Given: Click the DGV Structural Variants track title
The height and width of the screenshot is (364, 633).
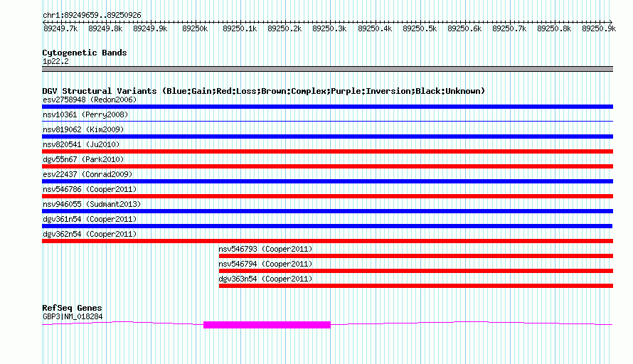Looking at the screenshot, I should point(264,91).
